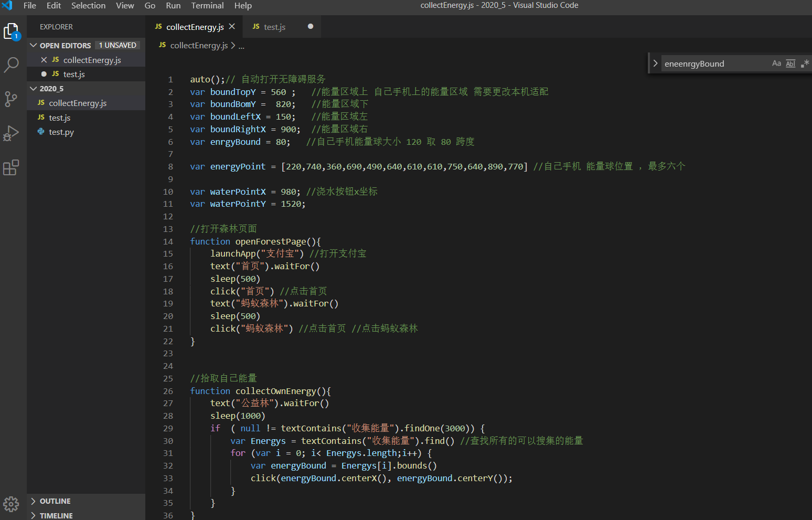Collapse the 2020_5 folder section
This screenshot has height=520, width=812.
tap(34, 88)
